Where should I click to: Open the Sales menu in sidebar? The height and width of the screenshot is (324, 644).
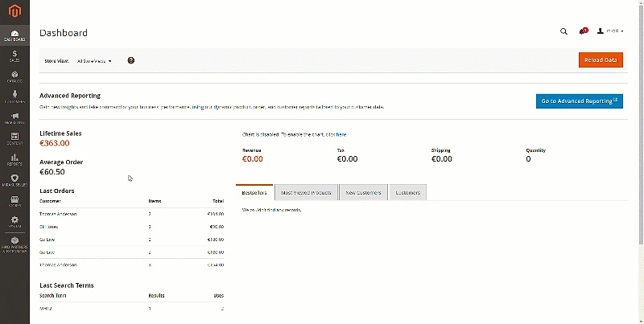pyautogui.click(x=14, y=56)
